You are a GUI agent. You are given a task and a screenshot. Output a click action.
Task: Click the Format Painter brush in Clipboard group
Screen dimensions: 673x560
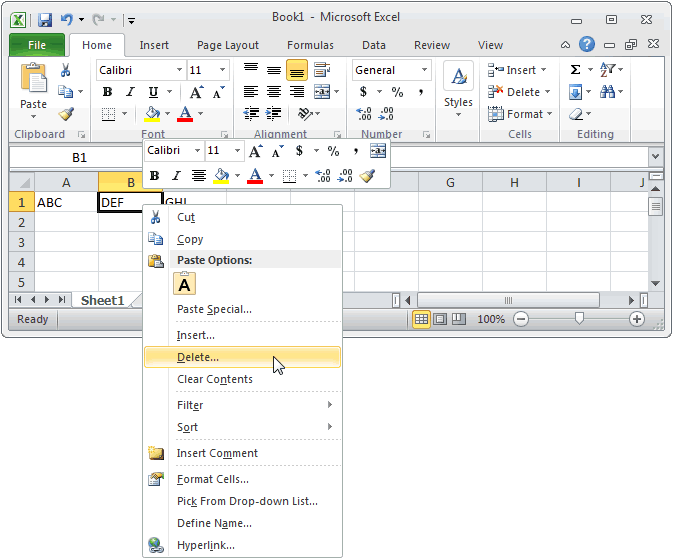tap(67, 114)
